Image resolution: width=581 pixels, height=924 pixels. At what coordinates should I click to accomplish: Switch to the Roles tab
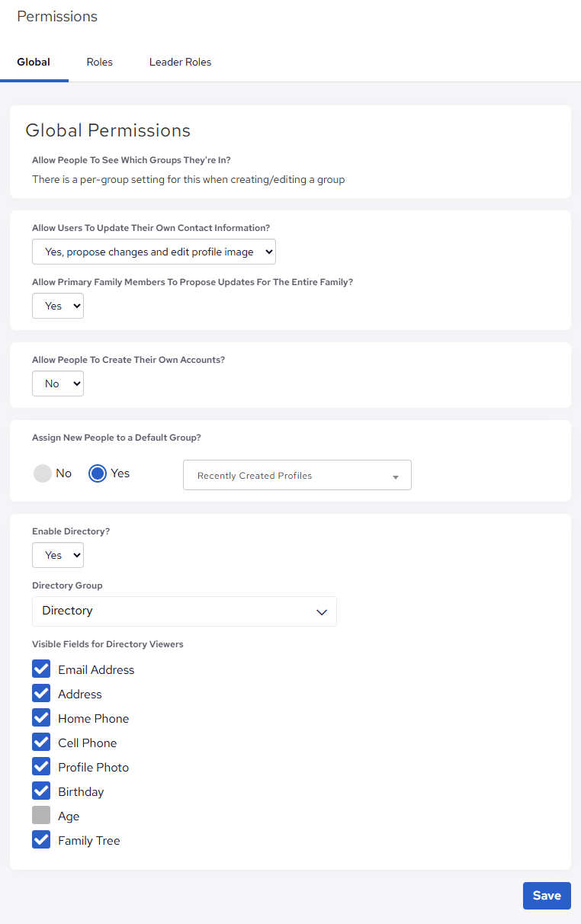click(99, 62)
